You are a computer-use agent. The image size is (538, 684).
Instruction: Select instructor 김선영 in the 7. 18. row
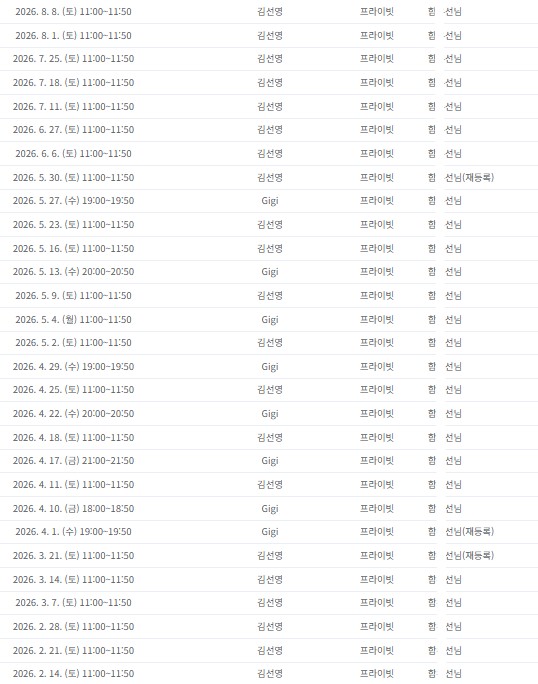(270, 82)
